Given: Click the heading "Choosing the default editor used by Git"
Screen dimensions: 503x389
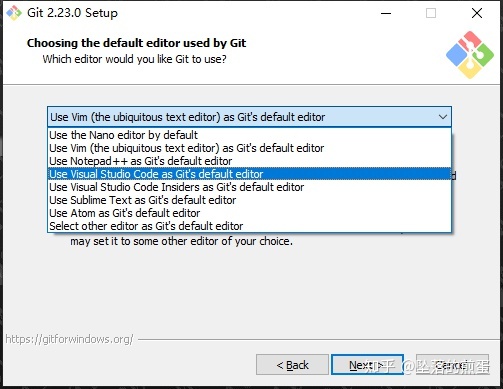Looking at the screenshot, I should 136,43.
